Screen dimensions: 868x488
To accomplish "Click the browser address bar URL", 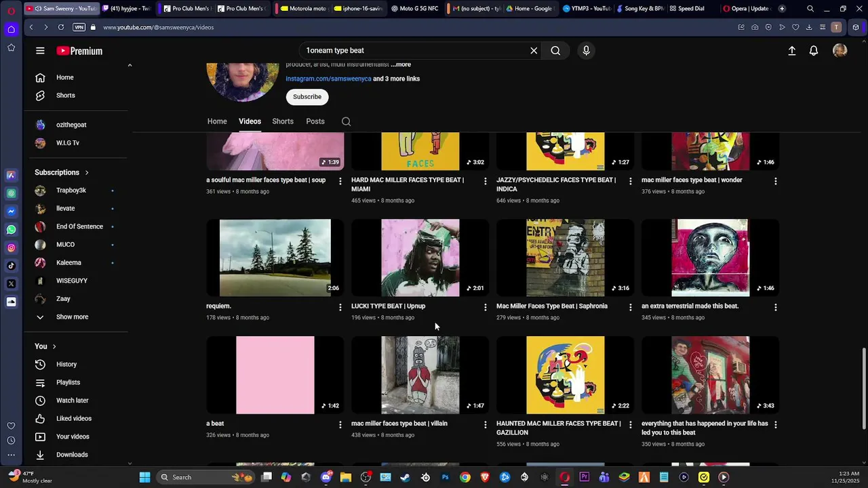I will (x=158, y=27).
